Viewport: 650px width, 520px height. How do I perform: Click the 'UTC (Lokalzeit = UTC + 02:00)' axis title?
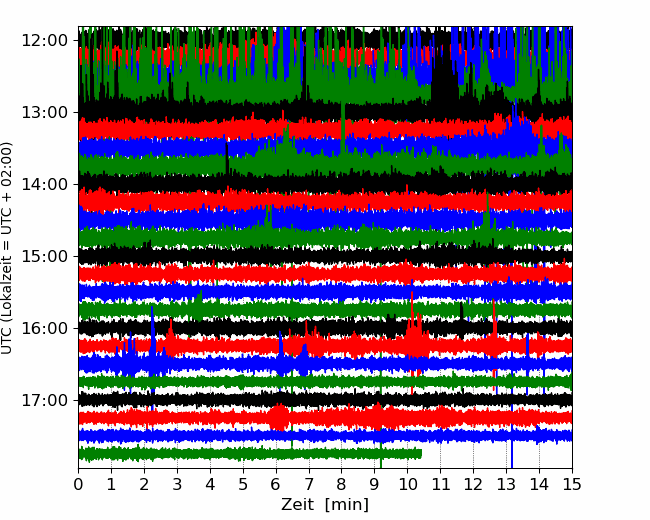(7, 248)
